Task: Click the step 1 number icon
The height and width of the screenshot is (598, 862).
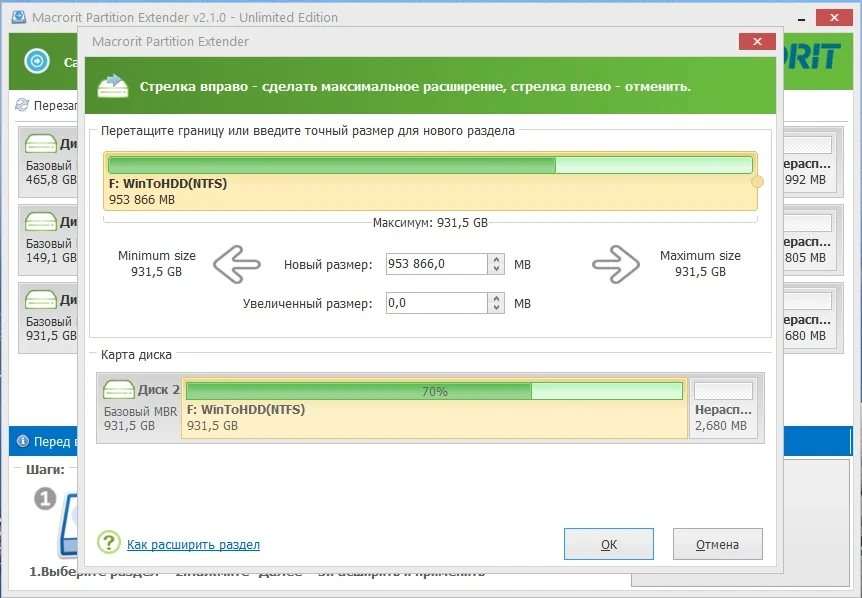Action: (45, 499)
